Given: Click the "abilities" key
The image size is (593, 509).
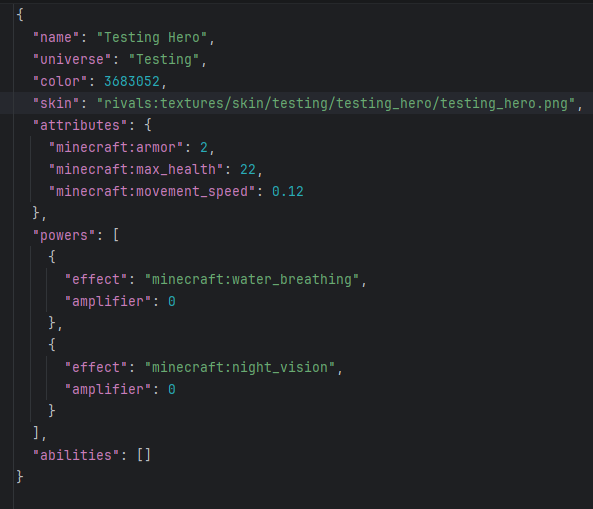Looking at the screenshot, I should point(76,455).
